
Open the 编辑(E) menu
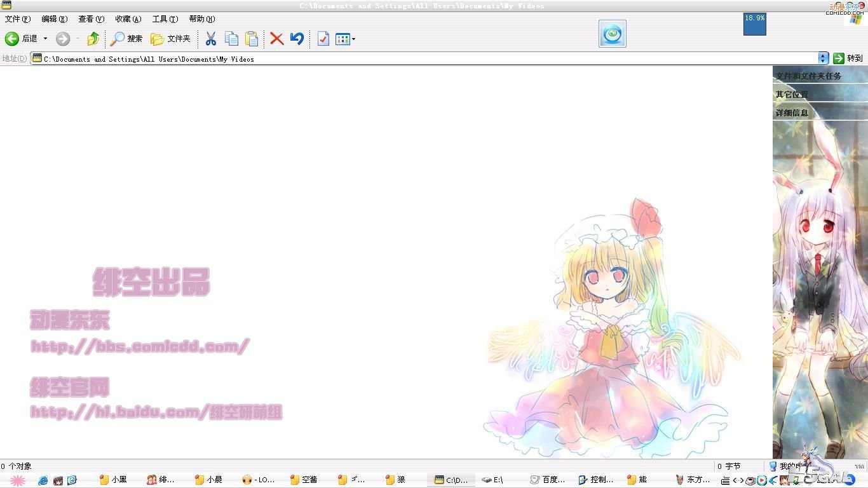pos(55,19)
